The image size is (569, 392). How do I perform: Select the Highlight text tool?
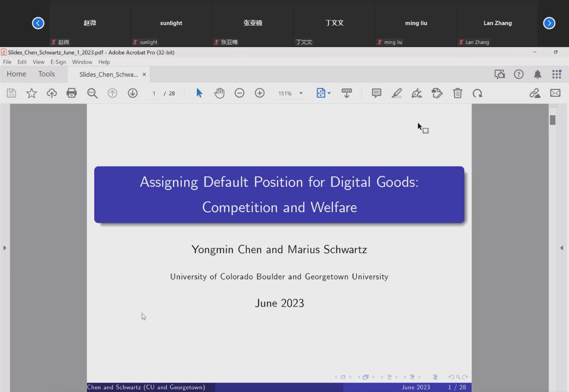pos(397,93)
